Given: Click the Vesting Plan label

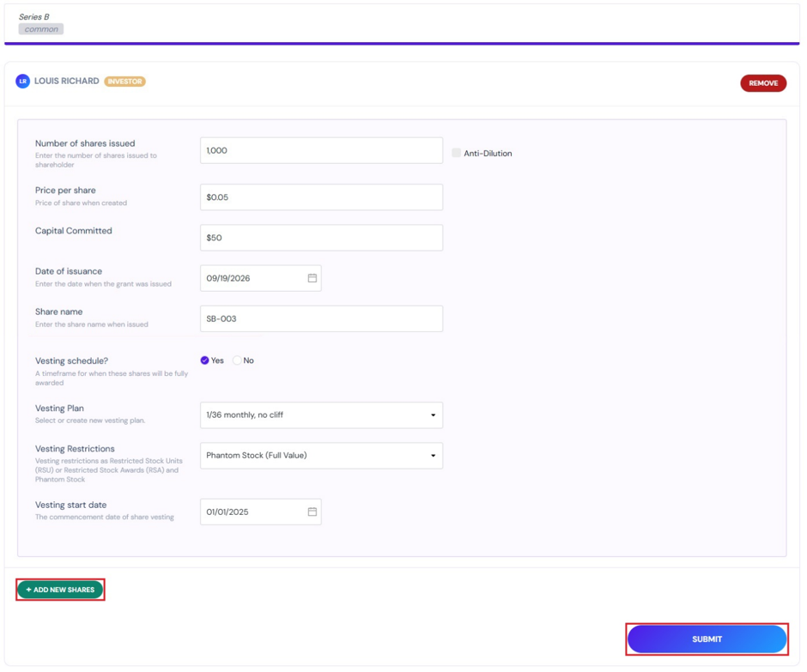Looking at the screenshot, I should coord(59,409).
